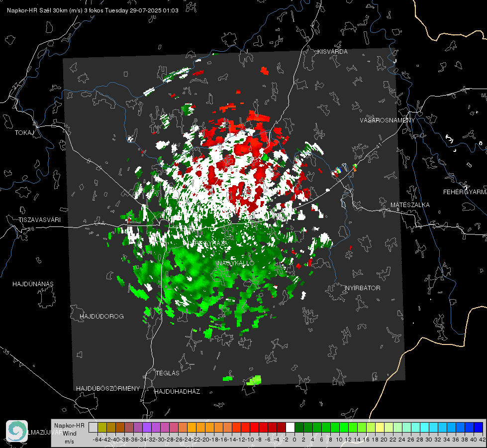Image resolution: width=487 pixels, height=448 pixels.
Task: Select the FEHÉRGYARMAT label at the right edge
Action: [465, 192]
